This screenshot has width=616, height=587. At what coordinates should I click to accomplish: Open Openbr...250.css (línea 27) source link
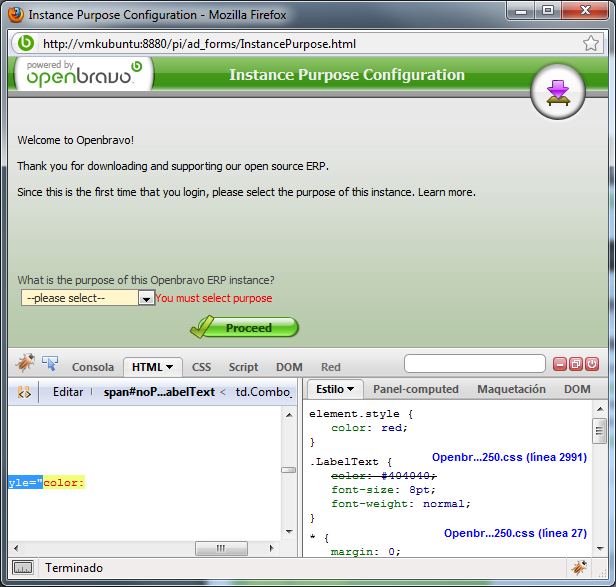(x=515, y=533)
